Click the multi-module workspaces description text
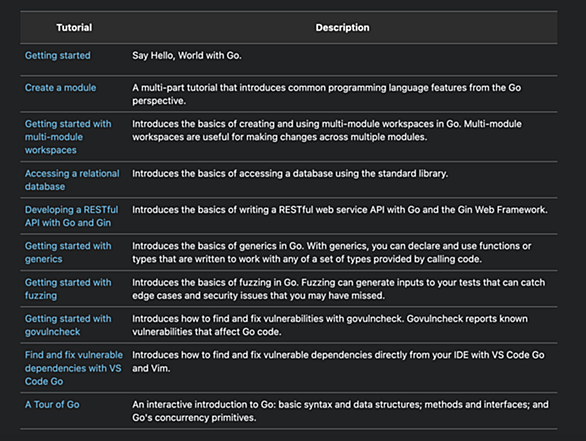This screenshot has height=441, width=586. (327, 130)
